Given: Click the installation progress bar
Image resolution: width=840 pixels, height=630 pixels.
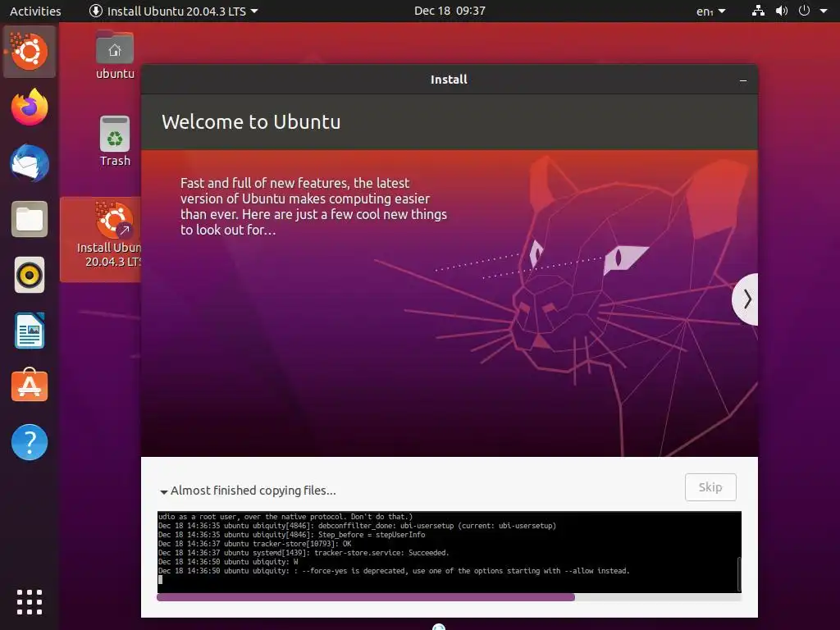Looking at the screenshot, I should click(449, 597).
